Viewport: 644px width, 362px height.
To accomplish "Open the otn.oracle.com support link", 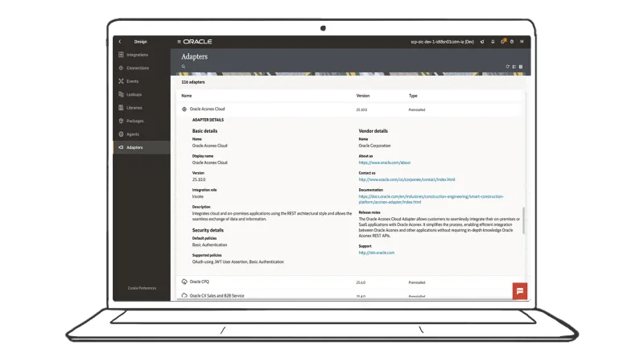I will (376, 253).
